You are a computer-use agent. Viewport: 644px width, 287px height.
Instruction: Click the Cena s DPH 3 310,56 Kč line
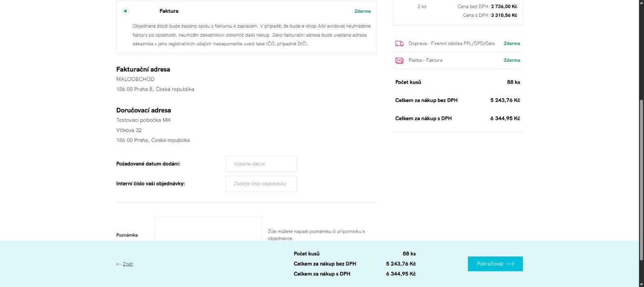(x=490, y=15)
